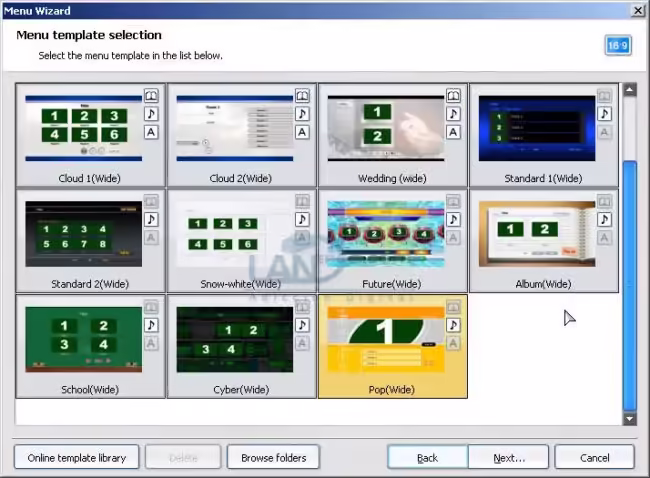Select the Wedding (wide) template thumbnail
Screen dimensions: 650x478
point(386,128)
